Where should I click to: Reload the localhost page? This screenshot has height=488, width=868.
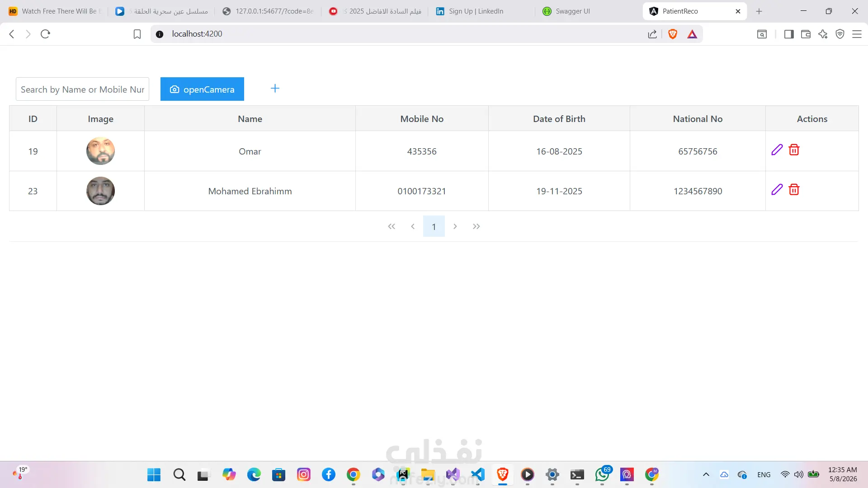[x=45, y=34]
